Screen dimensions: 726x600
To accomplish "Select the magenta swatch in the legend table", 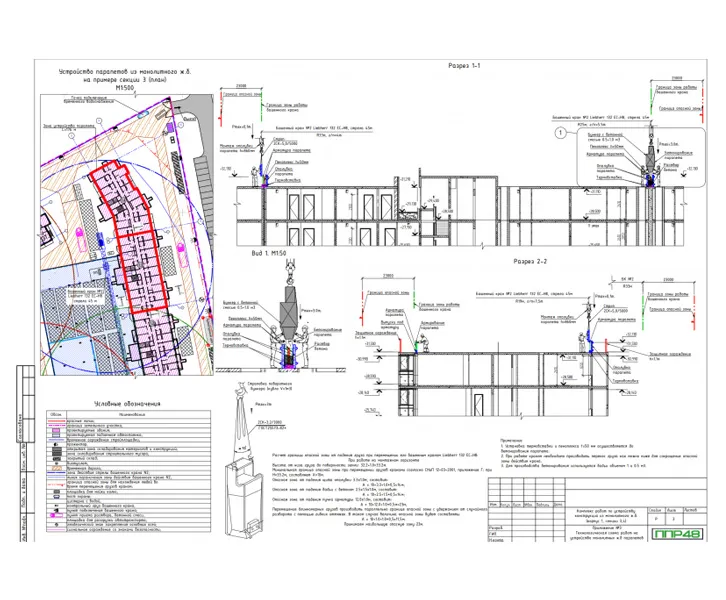I will click(56, 515).
